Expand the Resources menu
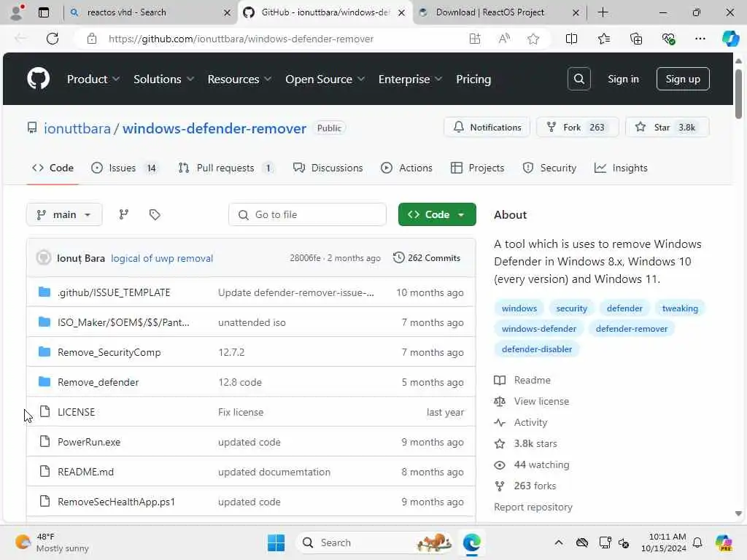This screenshot has width=747, height=560. tap(239, 79)
